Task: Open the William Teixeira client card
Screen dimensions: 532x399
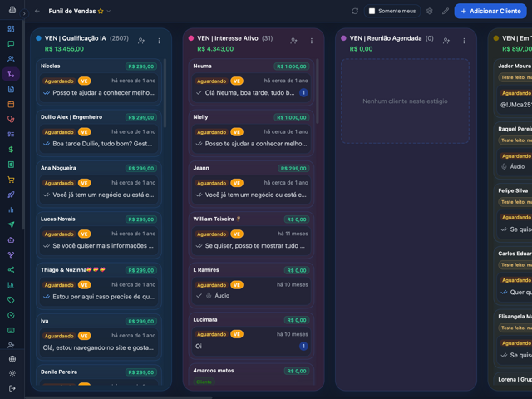Action: (251, 235)
